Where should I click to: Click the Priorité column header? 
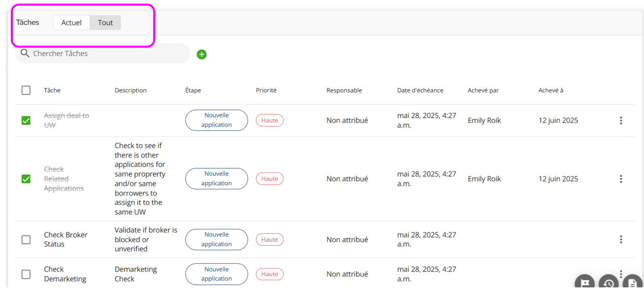coord(266,90)
